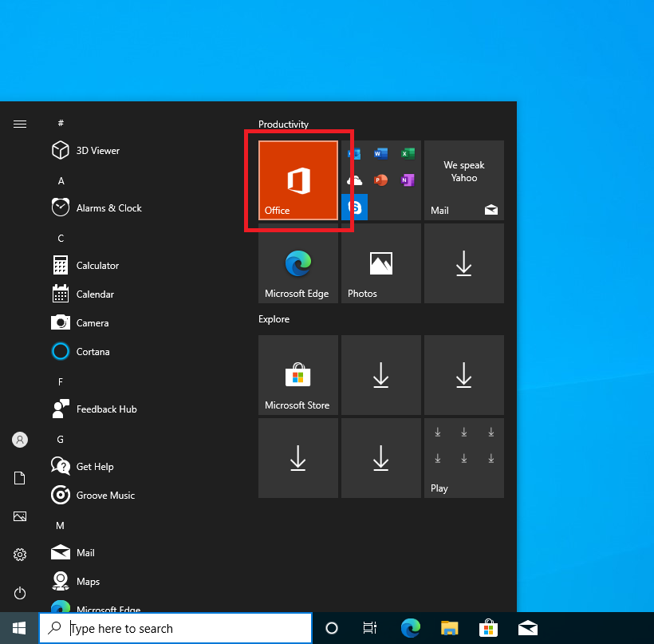Open OneDrive cloud icon in tile group
The height and width of the screenshot is (644, 654).
355,180
